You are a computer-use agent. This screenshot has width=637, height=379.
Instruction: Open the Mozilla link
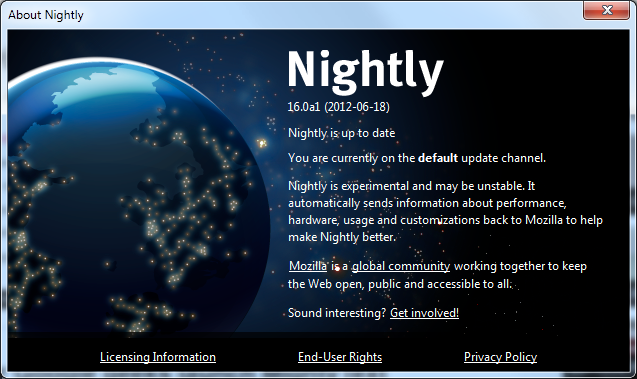308,266
